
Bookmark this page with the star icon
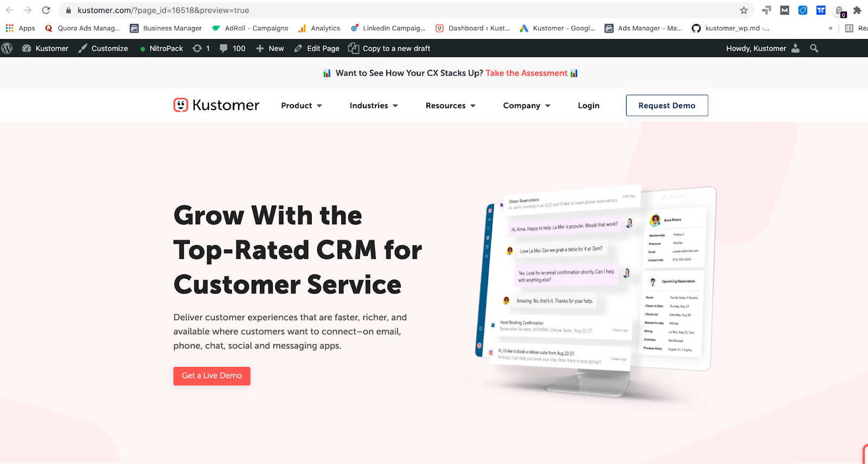tap(744, 10)
